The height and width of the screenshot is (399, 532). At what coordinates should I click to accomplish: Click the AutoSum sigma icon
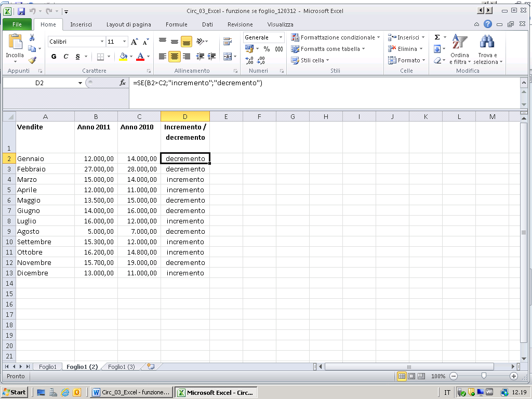(437, 37)
